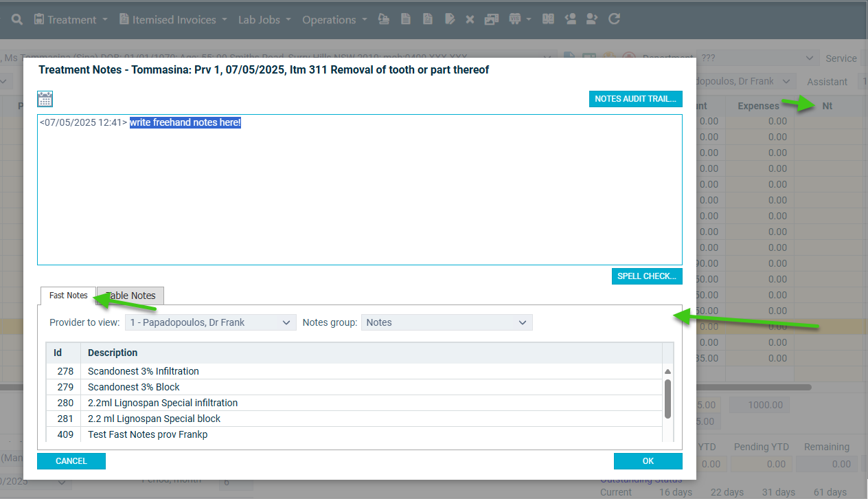This screenshot has height=499, width=868.
Task: Click the Pending YTD label
Action: tap(761, 447)
